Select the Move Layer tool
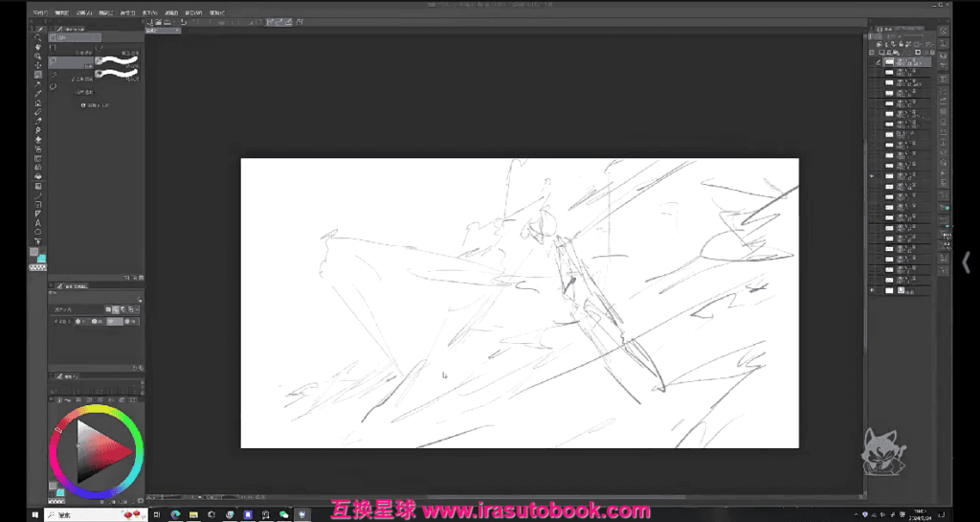Screen dimensions: 980x522 point(38,65)
